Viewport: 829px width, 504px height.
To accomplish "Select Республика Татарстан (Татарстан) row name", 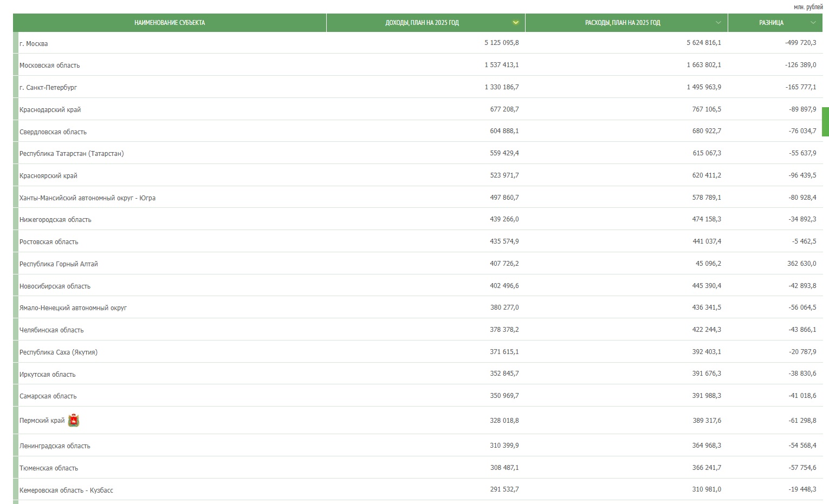I will [72, 154].
